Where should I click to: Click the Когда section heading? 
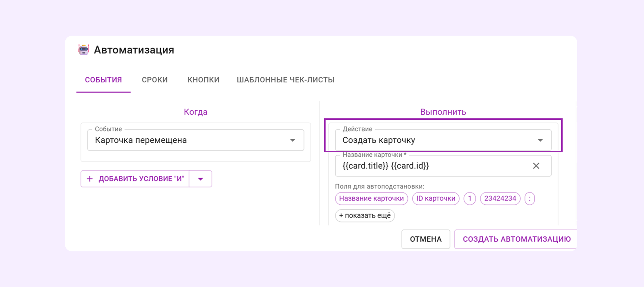pyautogui.click(x=196, y=112)
